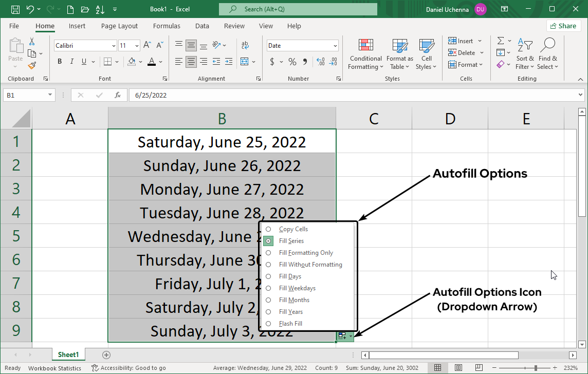Click the Save icon in Quick Access
Viewport: 588px width, 374px height.
click(x=15, y=9)
